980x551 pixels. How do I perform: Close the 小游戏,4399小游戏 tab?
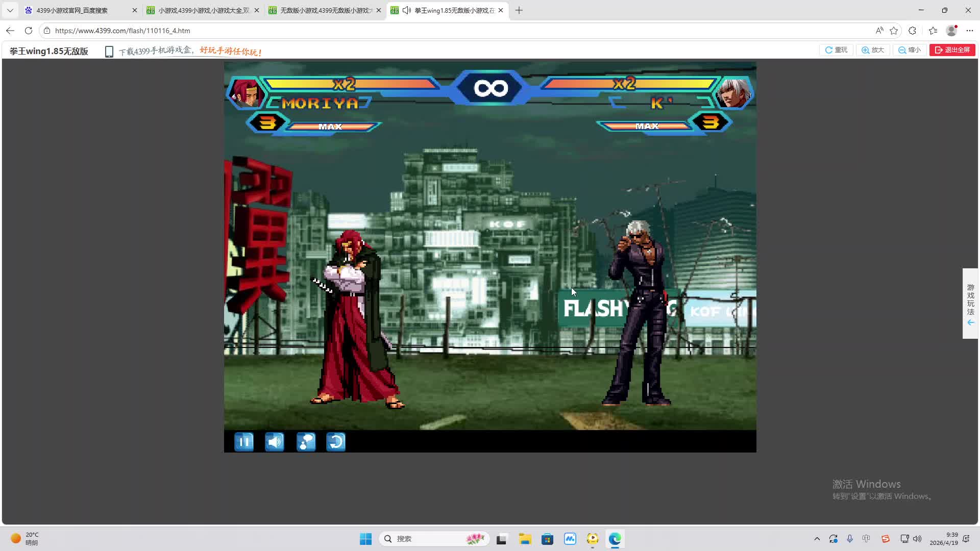point(257,10)
